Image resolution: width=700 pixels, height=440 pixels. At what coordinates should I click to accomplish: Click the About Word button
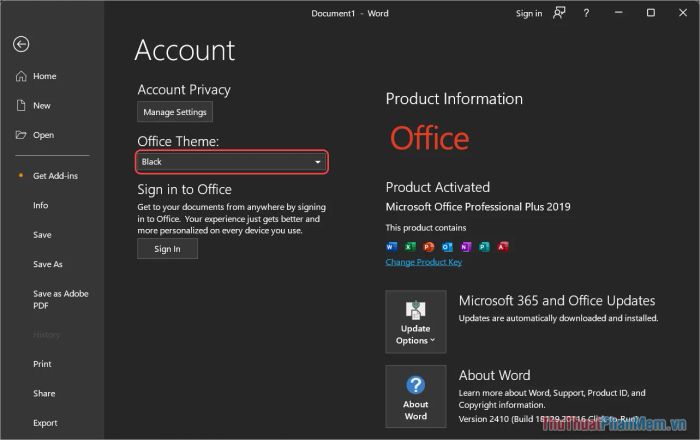[416, 396]
